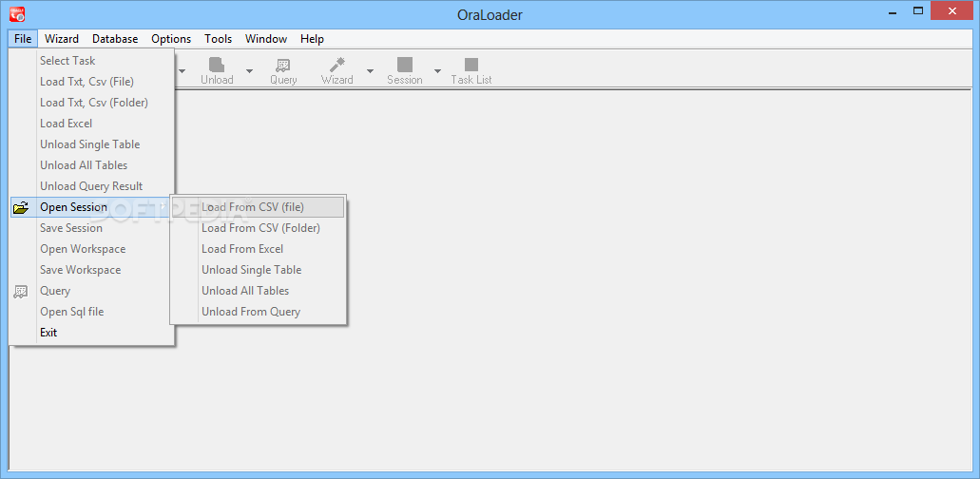Open the Tools menu

(x=218, y=39)
